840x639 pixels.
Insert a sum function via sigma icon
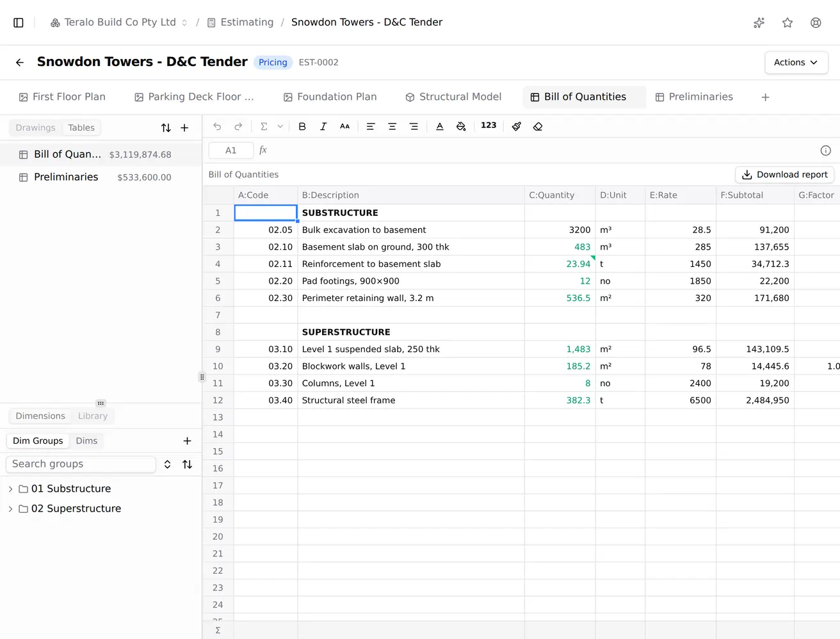(x=264, y=126)
